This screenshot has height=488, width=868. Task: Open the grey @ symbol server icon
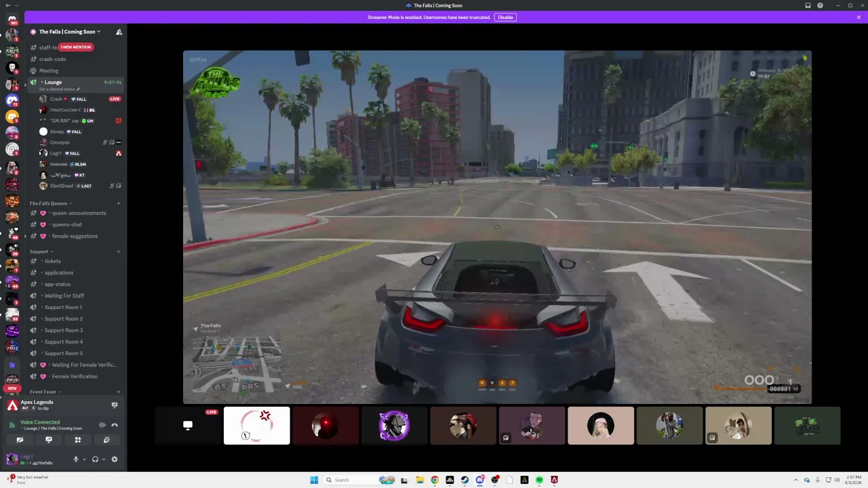click(x=12, y=150)
